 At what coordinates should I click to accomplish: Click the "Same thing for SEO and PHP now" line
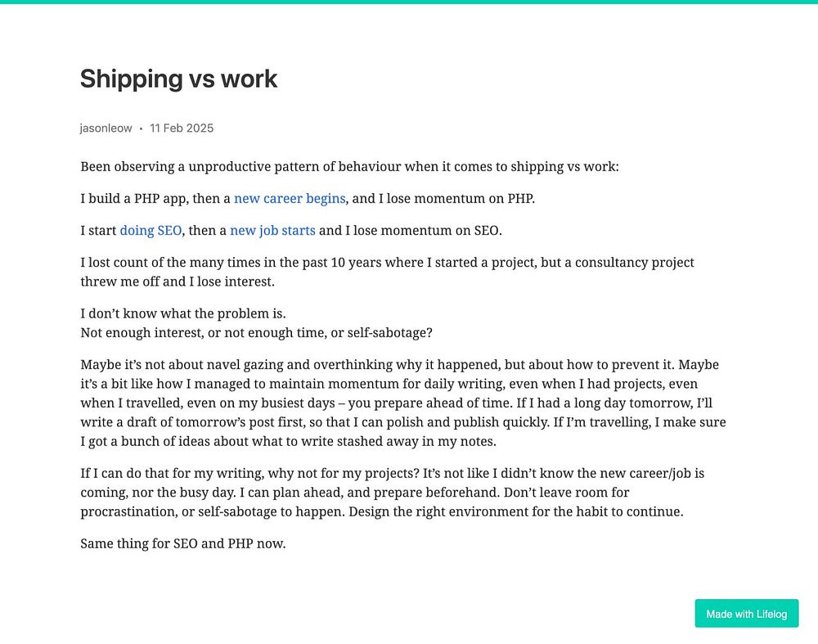coord(183,544)
